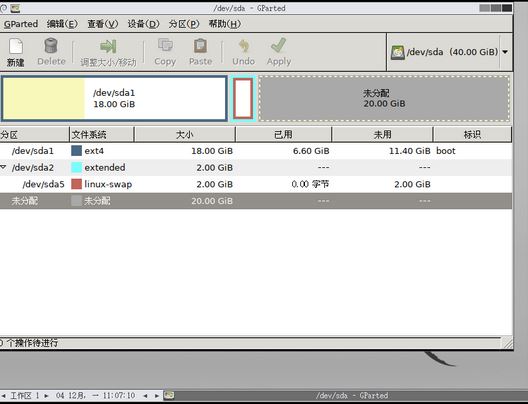Open the 编辑(E) menu
The image size is (528, 404).
[x=62, y=24]
